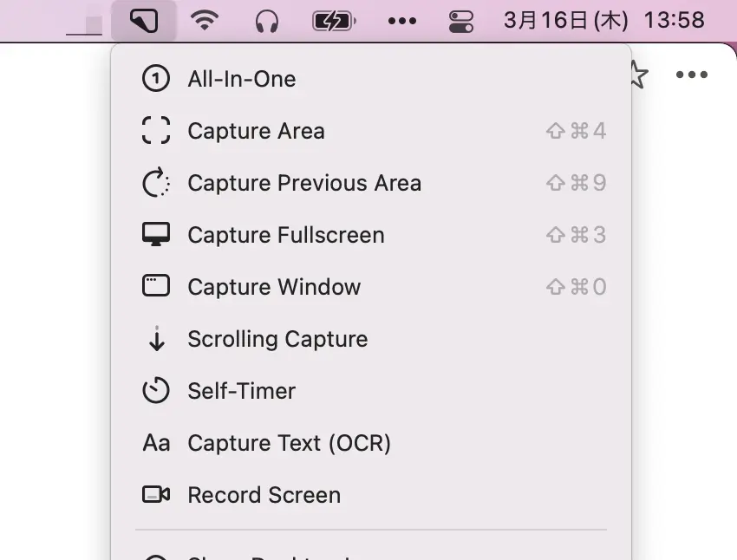Select the Self-Timer option
Screen dimensions: 737x560
coord(371,391)
